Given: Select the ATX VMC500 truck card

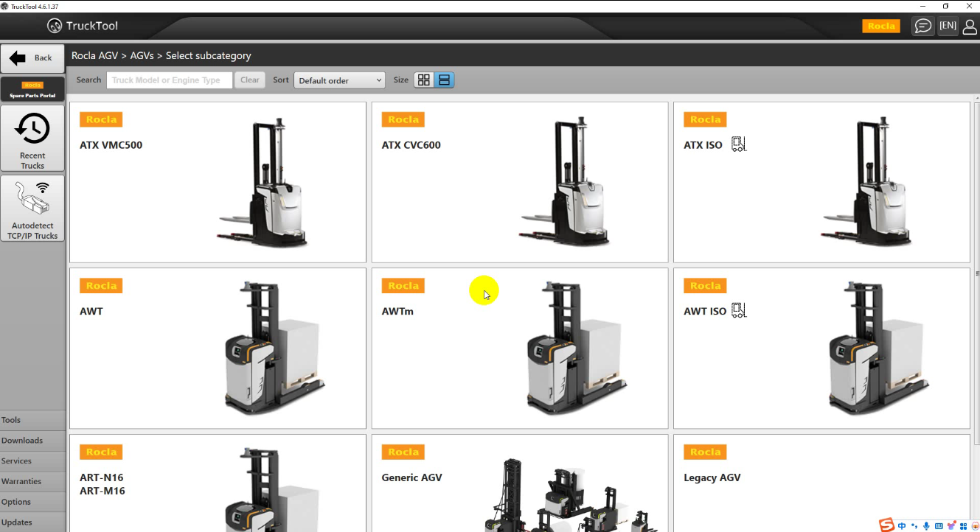Looking at the screenshot, I should tap(218, 182).
